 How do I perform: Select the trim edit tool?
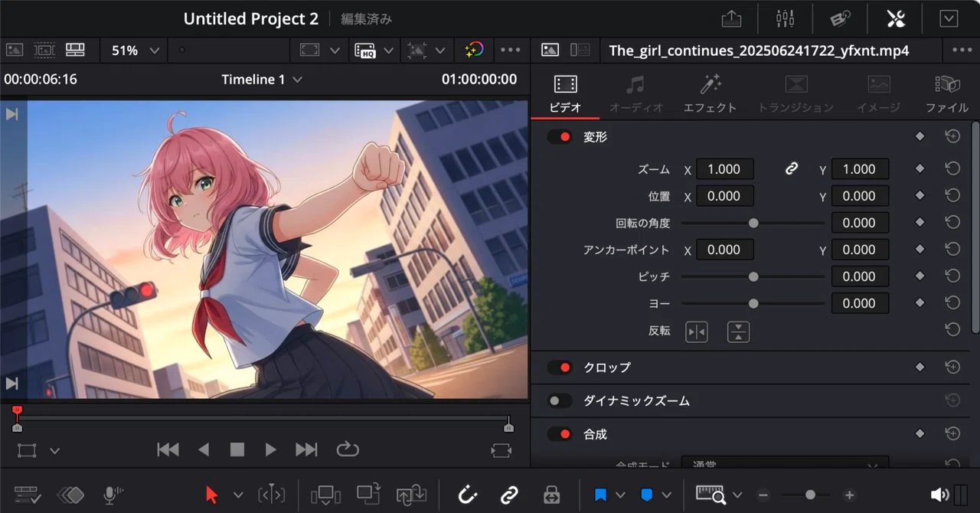pyautogui.click(x=271, y=495)
